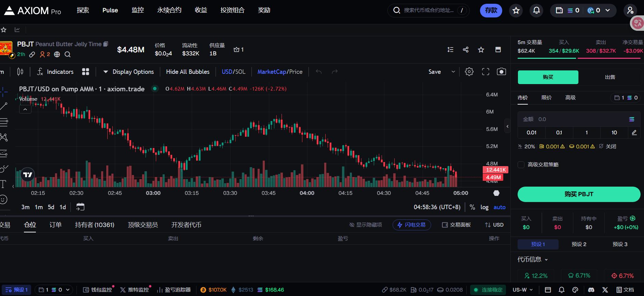Open the Pulse menu item
This screenshot has width=644, height=296.
coord(110,10)
